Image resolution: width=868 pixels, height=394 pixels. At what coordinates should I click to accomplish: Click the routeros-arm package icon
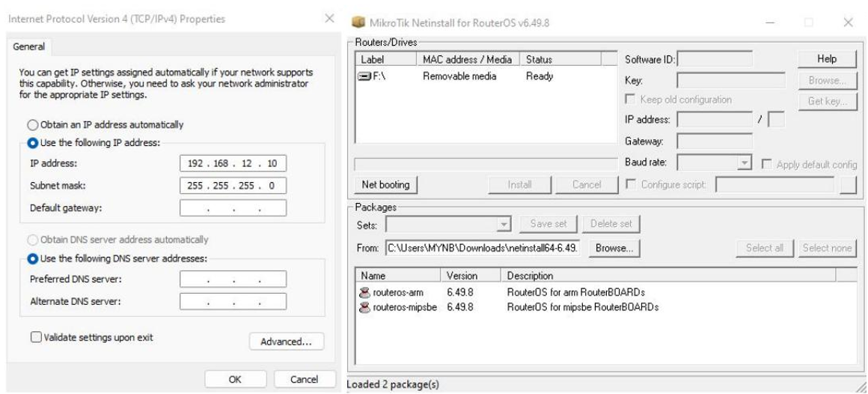pos(365,292)
